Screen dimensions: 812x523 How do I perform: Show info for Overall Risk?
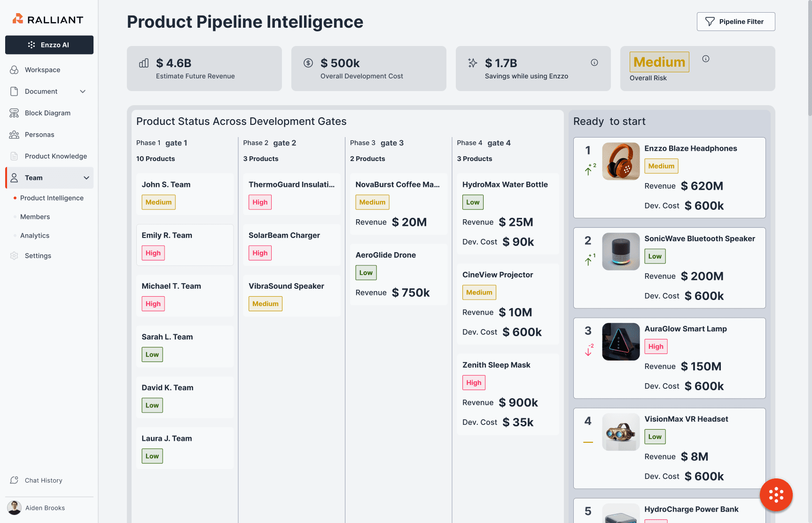click(x=706, y=59)
